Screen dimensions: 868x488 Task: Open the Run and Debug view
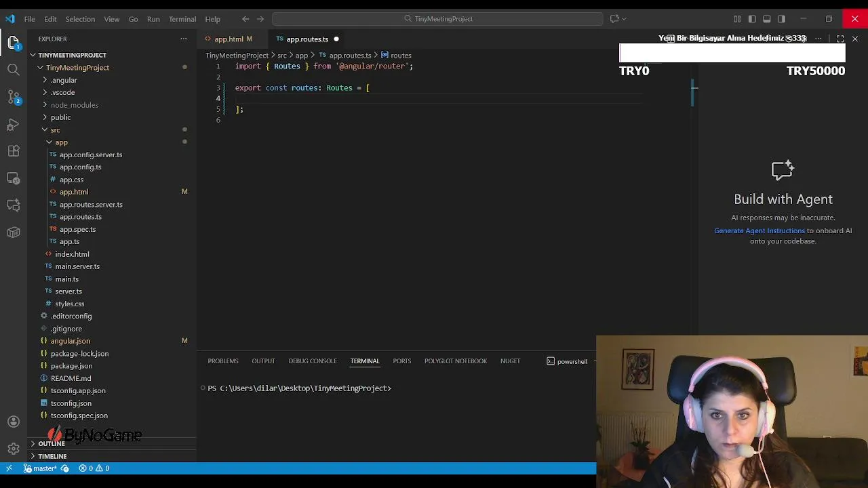(14, 124)
